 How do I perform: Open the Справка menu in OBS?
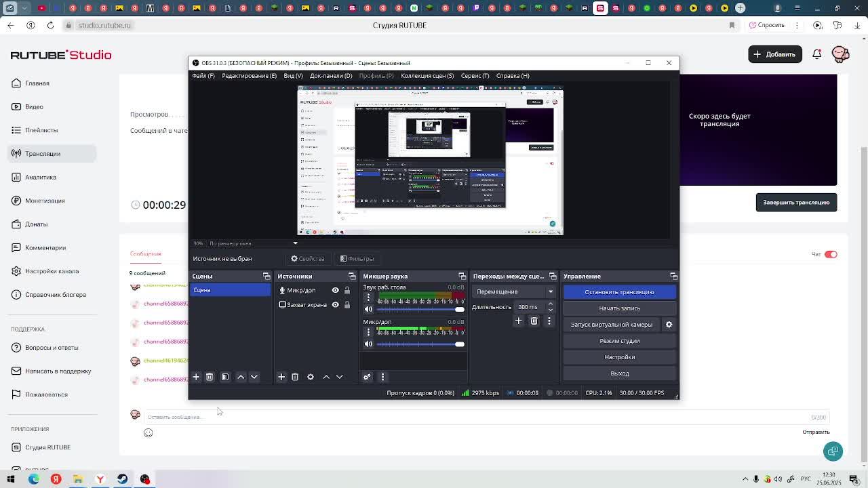click(x=513, y=76)
